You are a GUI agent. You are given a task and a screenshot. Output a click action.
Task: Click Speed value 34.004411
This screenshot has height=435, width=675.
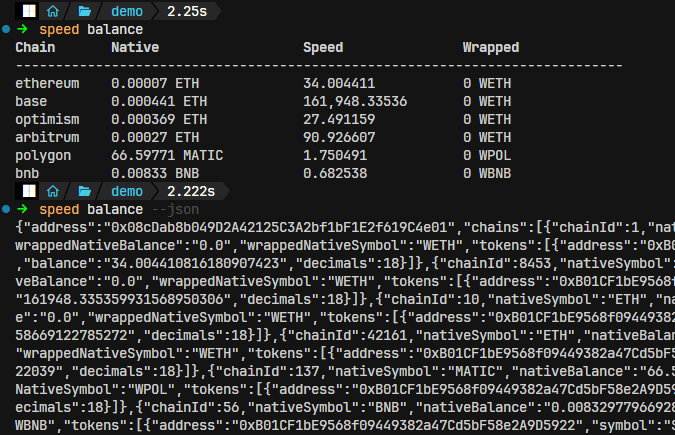tap(339, 83)
